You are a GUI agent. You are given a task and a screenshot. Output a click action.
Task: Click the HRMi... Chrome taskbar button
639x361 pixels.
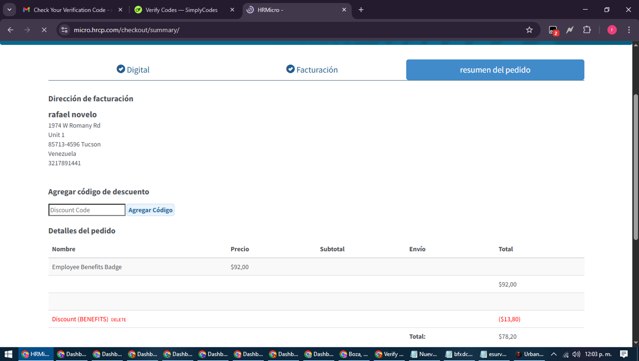click(x=35, y=354)
